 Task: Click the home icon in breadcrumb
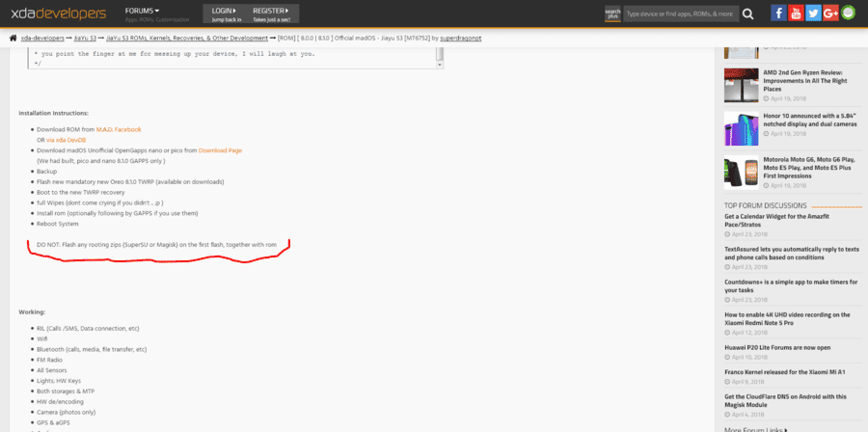click(13, 39)
